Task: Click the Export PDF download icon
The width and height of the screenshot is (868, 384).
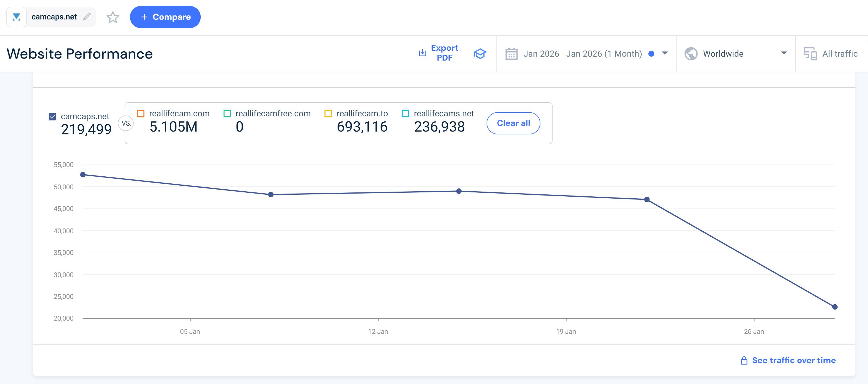Action: [x=422, y=53]
